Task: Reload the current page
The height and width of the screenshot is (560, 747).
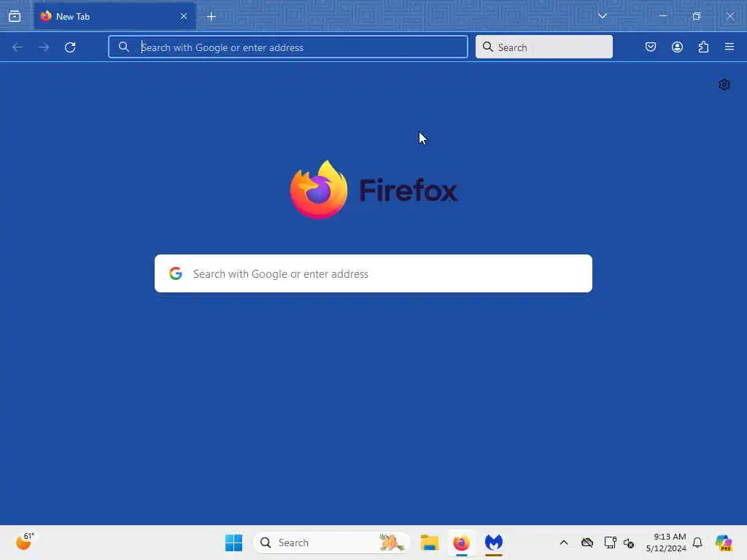Action: pyautogui.click(x=70, y=47)
